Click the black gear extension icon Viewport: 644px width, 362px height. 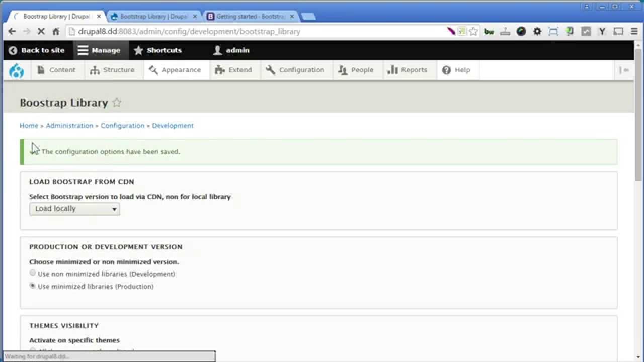(537, 31)
